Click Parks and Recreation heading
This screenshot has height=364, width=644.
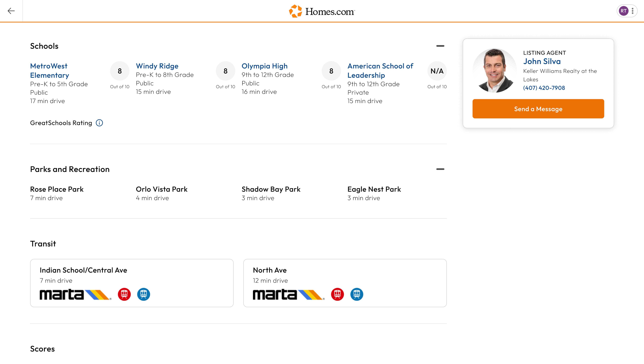tap(70, 169)
